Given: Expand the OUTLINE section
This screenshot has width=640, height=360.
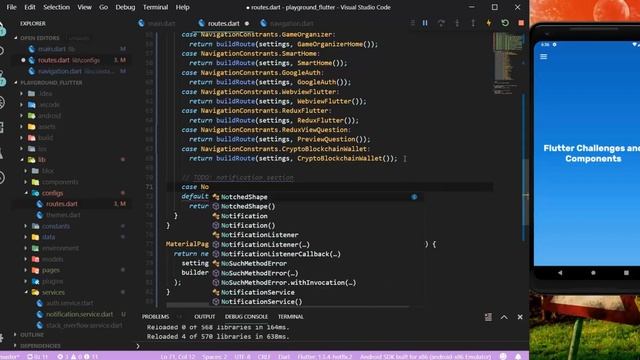Looking at the screenshot, I should pos(32,335).
